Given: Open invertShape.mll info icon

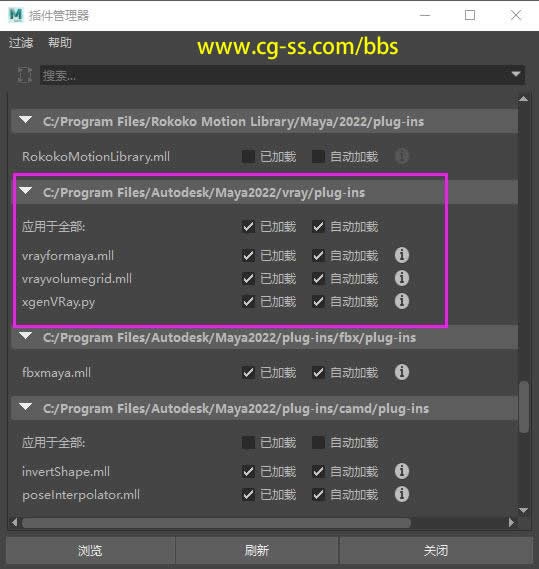Looking at the screenshot, I should [x=401, y=471].
